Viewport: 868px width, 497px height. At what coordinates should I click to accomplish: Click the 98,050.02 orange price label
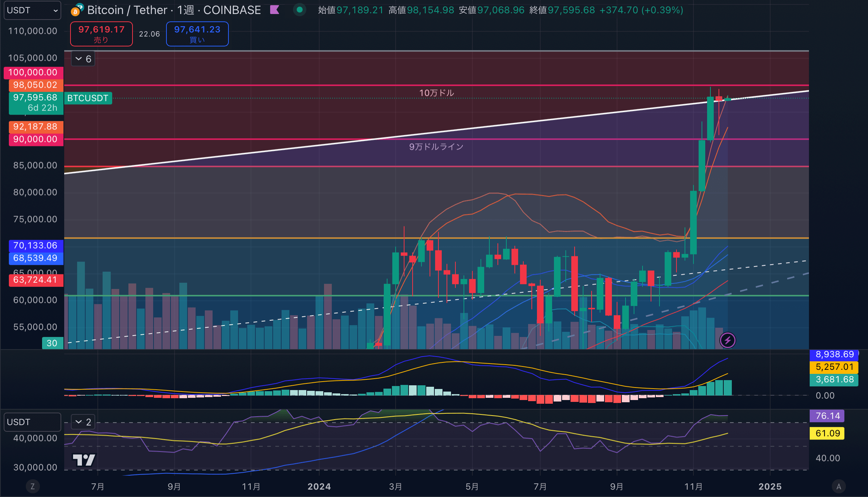[36, 85]
